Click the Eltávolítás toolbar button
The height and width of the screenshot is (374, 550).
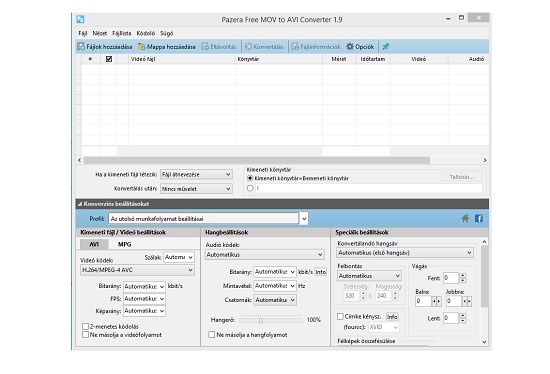[219, 47]
